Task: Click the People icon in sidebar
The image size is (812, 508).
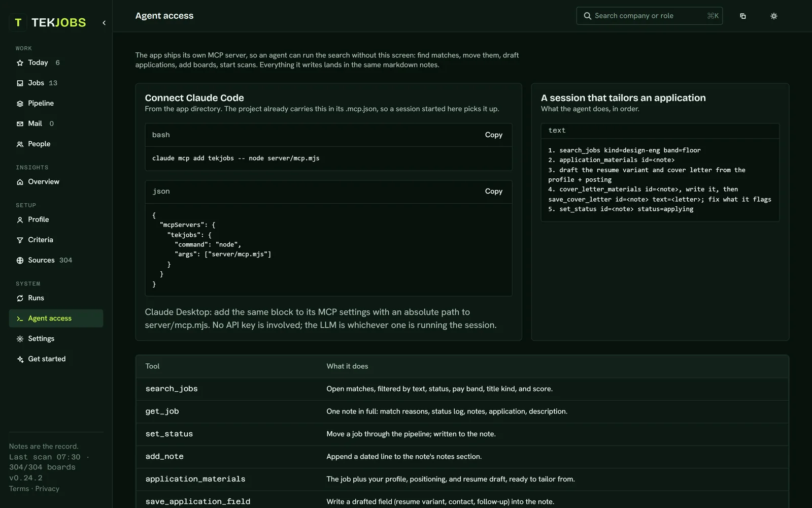Action: [20, 144]
